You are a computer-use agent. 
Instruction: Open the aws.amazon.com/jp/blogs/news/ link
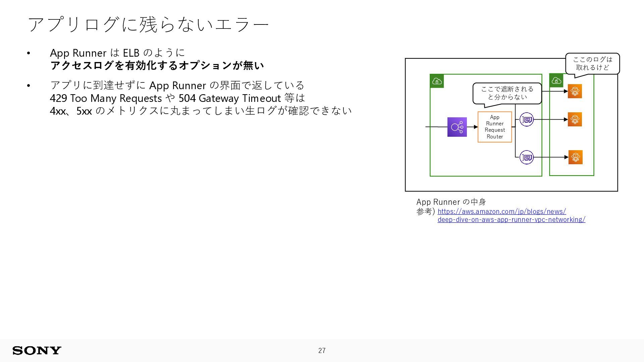click(502, 212)
